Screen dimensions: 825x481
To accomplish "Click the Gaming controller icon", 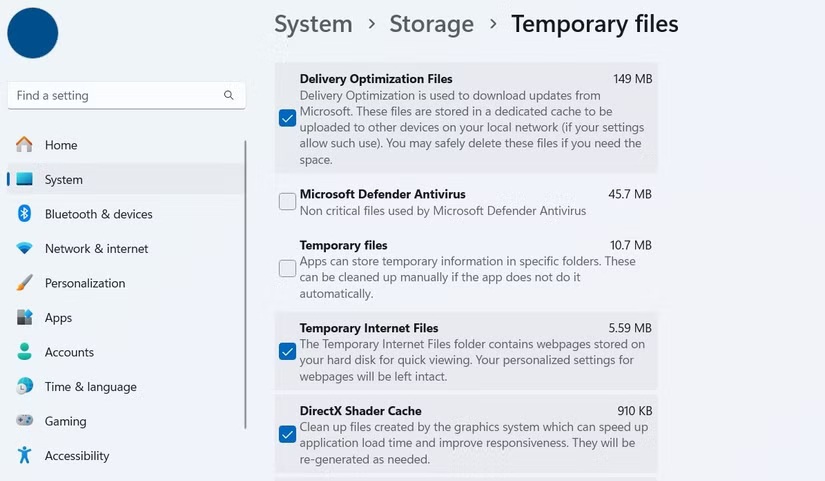I will point(24,421).
